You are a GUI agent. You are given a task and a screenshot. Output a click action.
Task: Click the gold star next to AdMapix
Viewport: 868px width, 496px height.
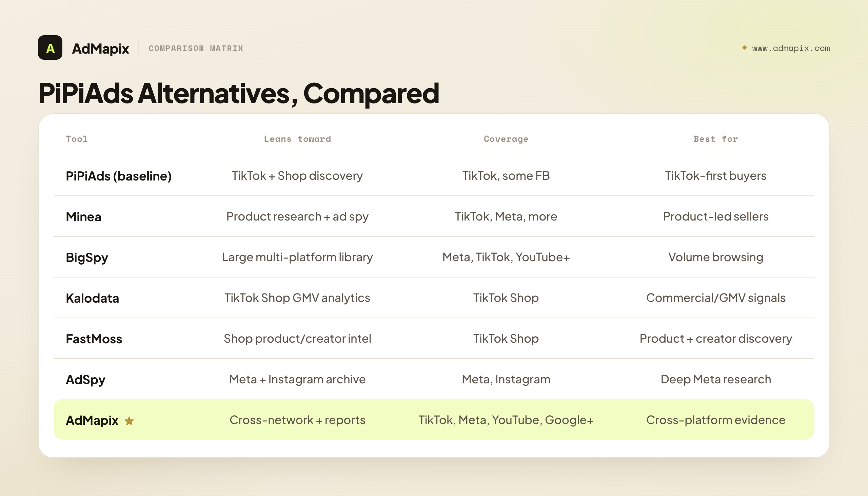tap(129, 421)
